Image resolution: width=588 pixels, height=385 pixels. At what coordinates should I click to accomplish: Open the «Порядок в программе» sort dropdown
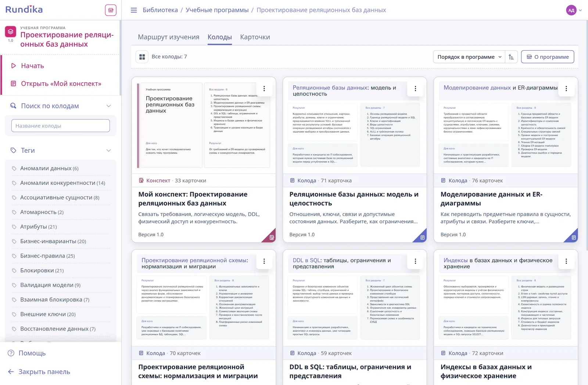click(469, 57)
